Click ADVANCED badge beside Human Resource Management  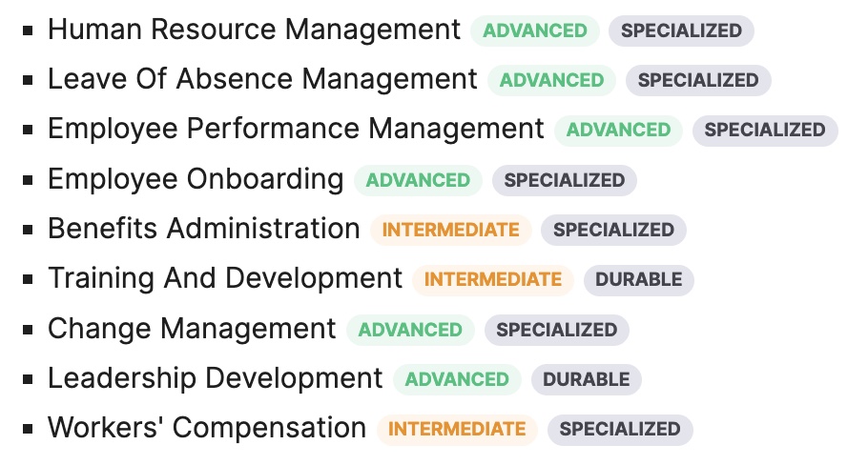click(534, 30)
